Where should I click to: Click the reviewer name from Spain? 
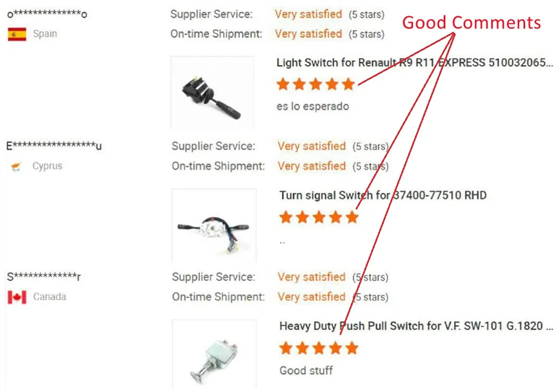point(47,14)
